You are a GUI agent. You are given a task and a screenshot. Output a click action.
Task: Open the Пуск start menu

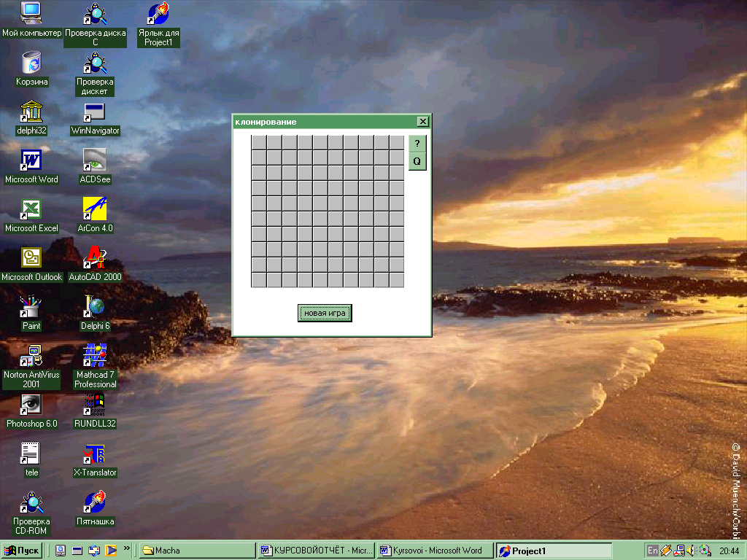click(22, 551)
